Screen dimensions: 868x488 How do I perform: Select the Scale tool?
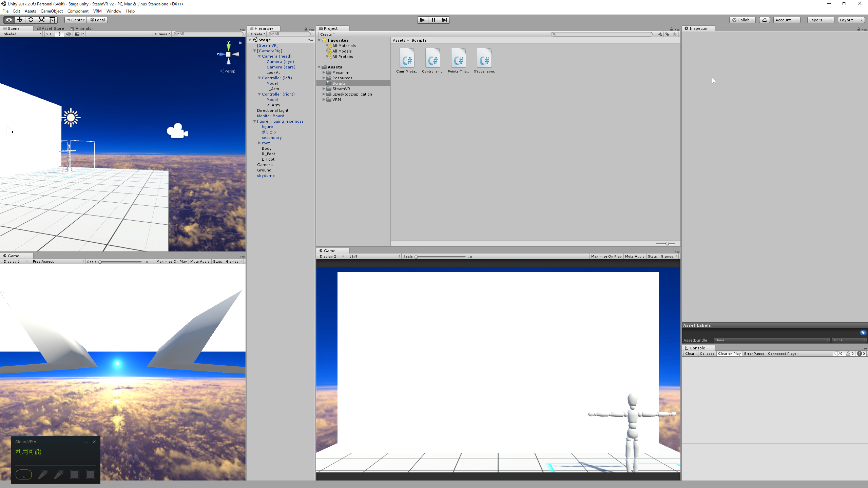click(41, 20)
